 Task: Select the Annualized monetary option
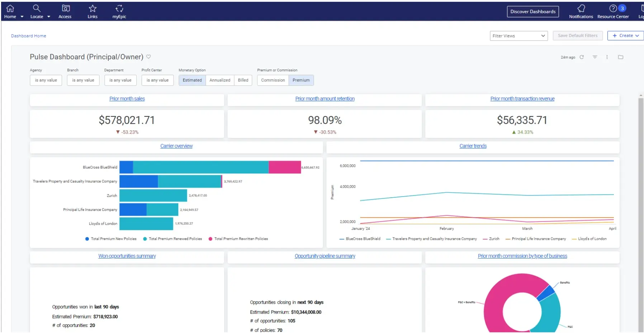(x=220, y=80)
